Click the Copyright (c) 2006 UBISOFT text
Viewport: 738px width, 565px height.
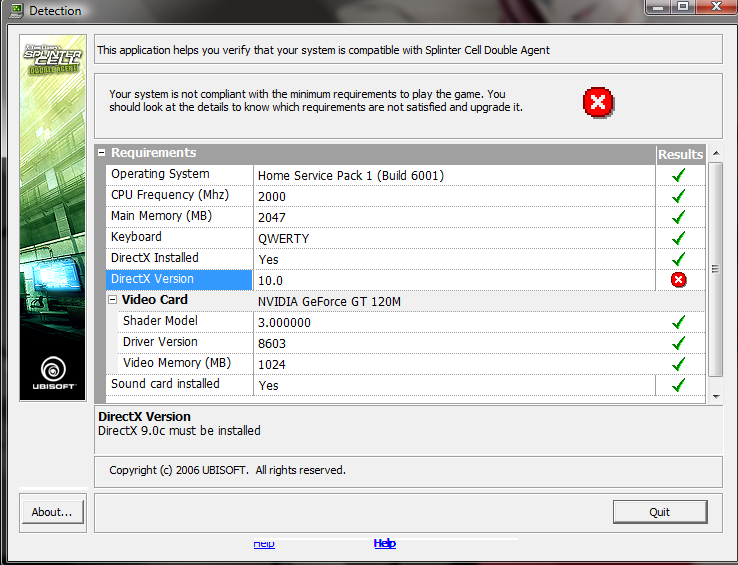coord(227,470)
